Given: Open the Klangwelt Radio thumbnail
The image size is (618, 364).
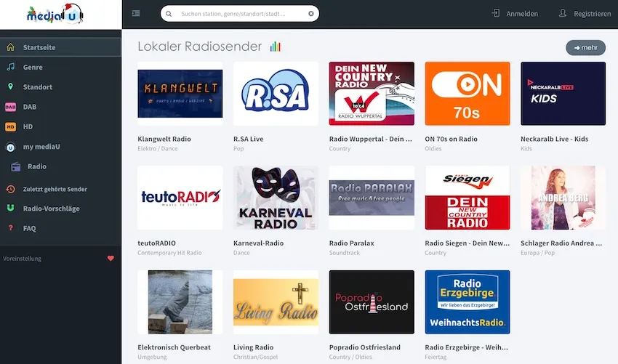Looking at the screenshot, I should tap(180, 94).
